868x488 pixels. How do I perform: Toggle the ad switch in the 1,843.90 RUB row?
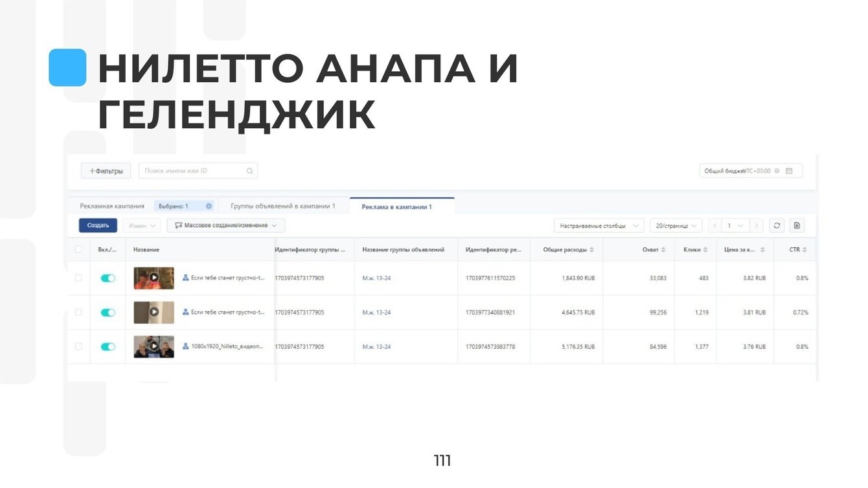coord(108,278)
